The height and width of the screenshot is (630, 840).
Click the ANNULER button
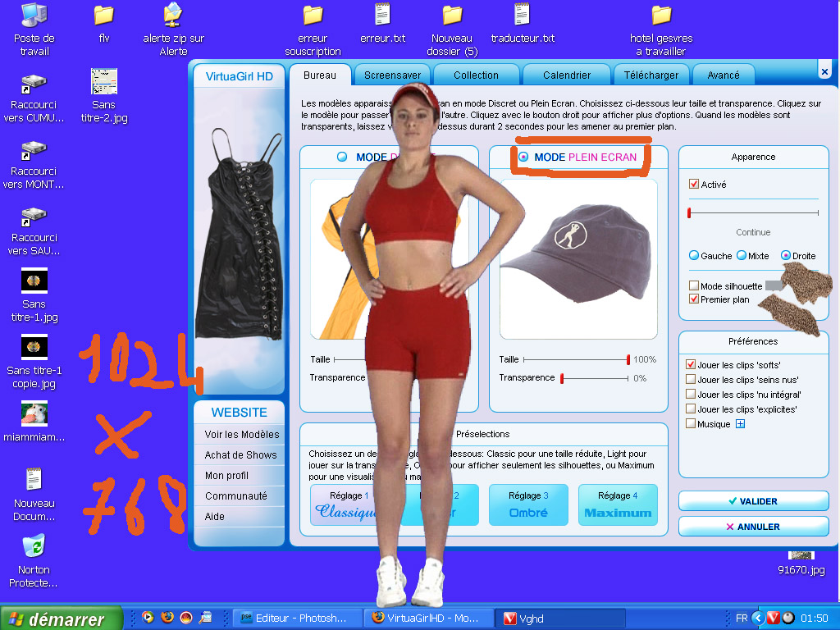tap(753, 527)
